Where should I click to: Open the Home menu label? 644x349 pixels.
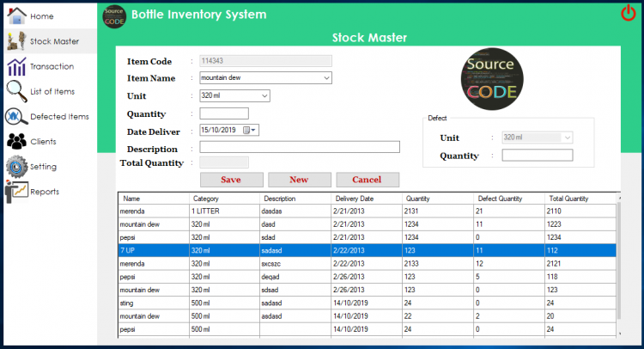click(x=42, y=16)
